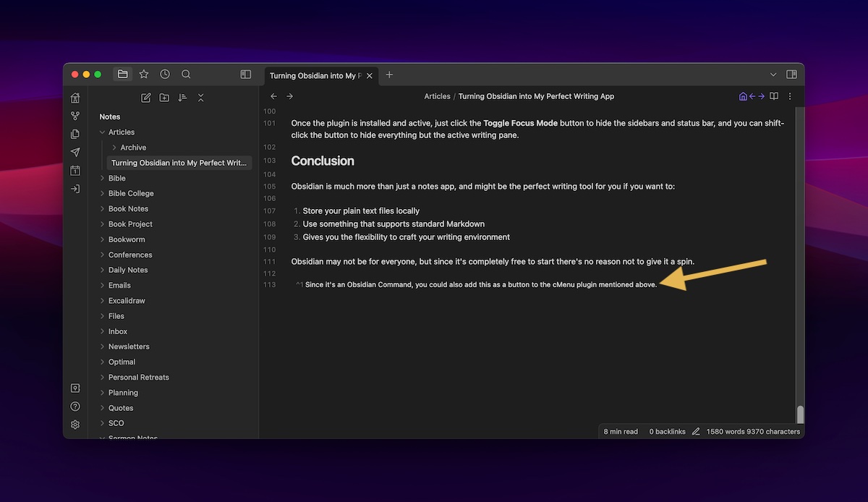Toggle the left sidebar
868x502 pixels.
[x=246, y=75]
